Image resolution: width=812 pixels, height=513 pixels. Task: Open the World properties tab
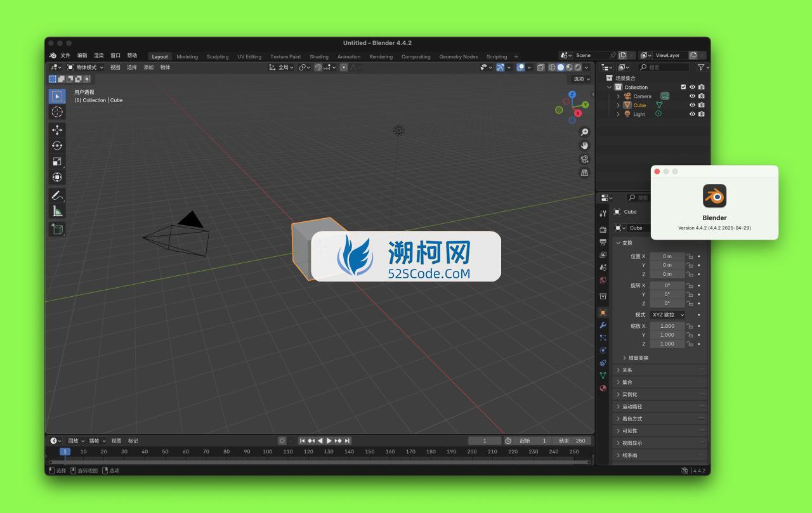[603, 280]
